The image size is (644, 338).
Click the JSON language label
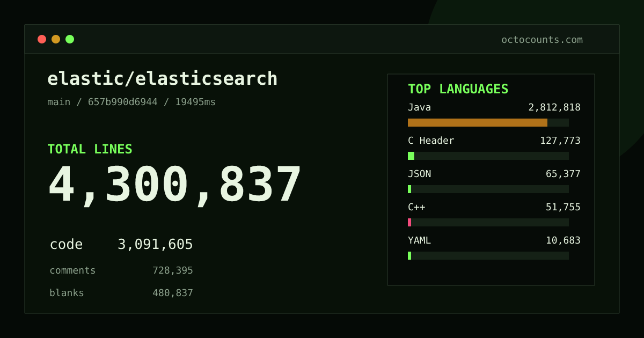(x=419, y=174)
